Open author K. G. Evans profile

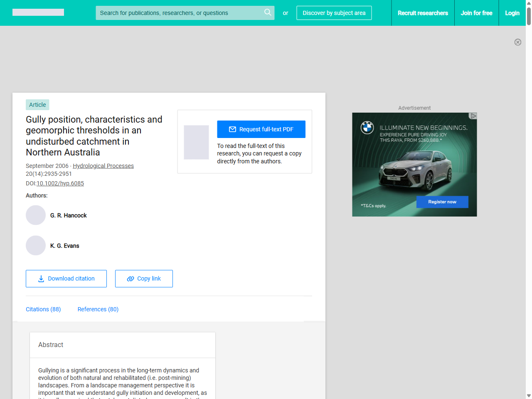65,246
